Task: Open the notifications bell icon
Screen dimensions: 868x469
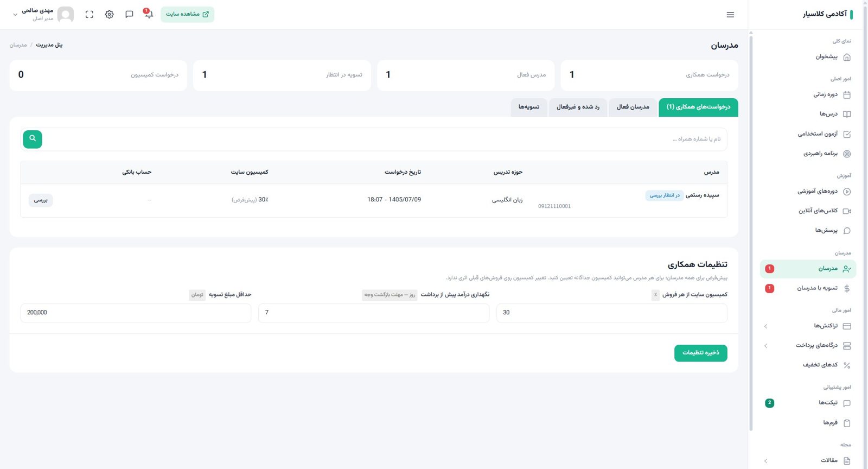Action: [x=149, y=14]
